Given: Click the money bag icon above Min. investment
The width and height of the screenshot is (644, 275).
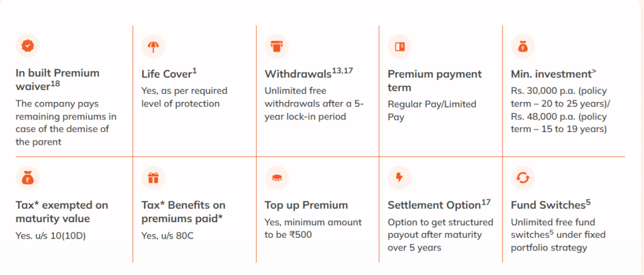Looking at the screenshot, I should pos(523,46).
